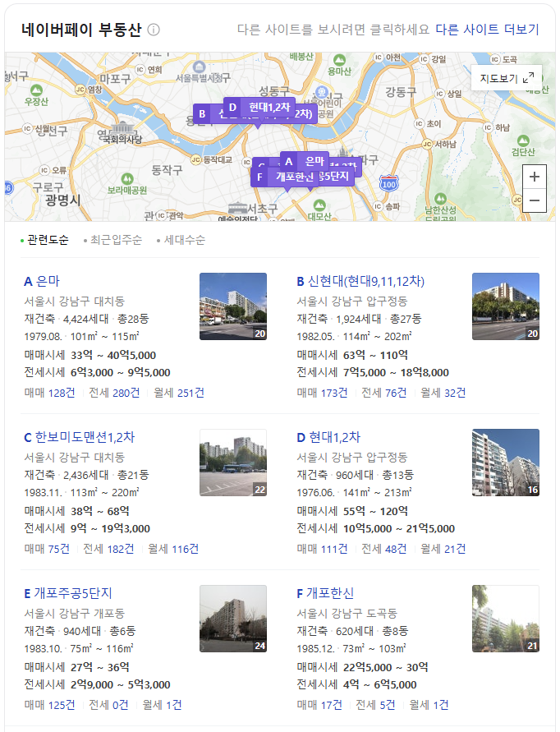Screen dimensions: 560x732
Task: Open listing A 은마 title
Action: (42, 282)
